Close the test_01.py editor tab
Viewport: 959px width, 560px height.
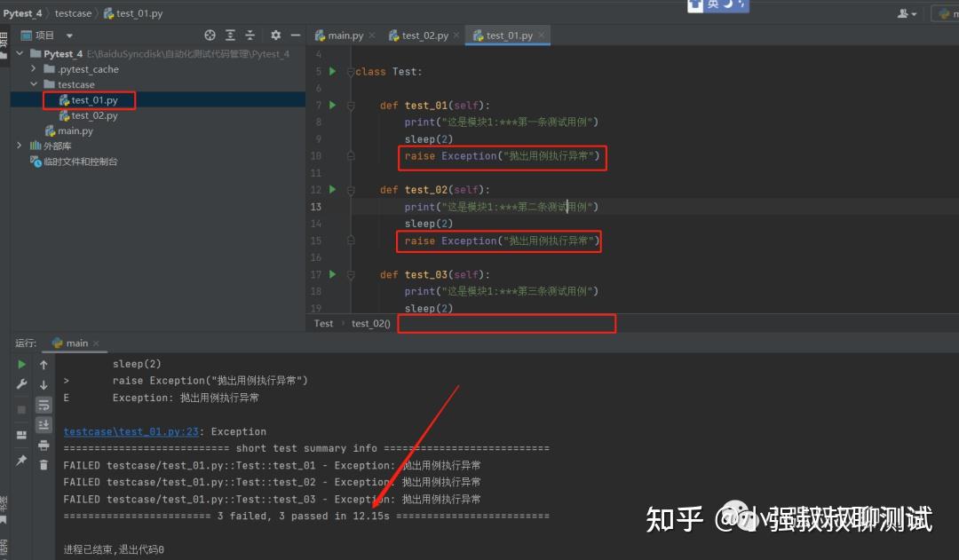(542, 35)
